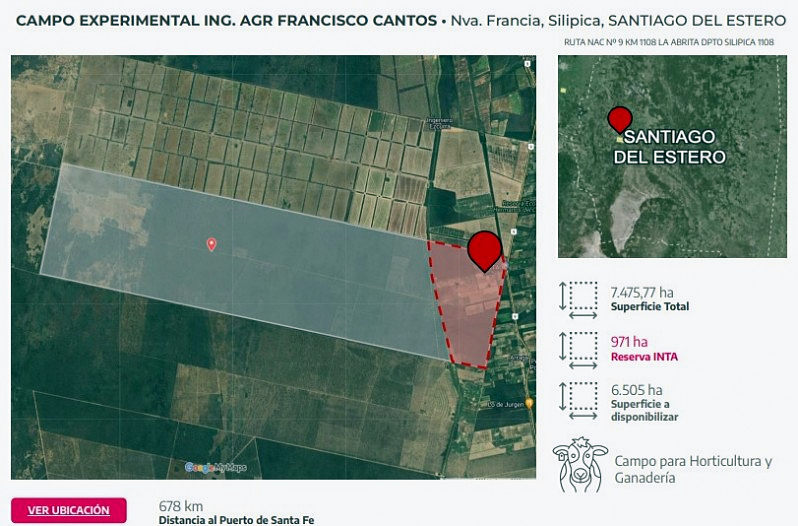Click the 678 km distance to port text

[x=181, y=506]
